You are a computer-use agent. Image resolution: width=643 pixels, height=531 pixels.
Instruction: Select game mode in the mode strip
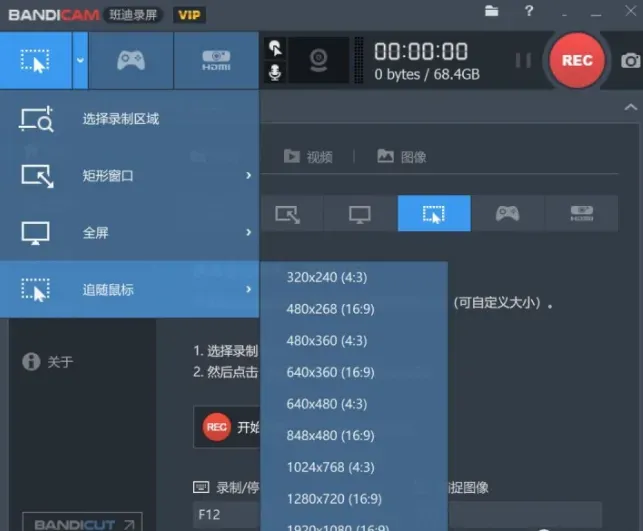508,214
